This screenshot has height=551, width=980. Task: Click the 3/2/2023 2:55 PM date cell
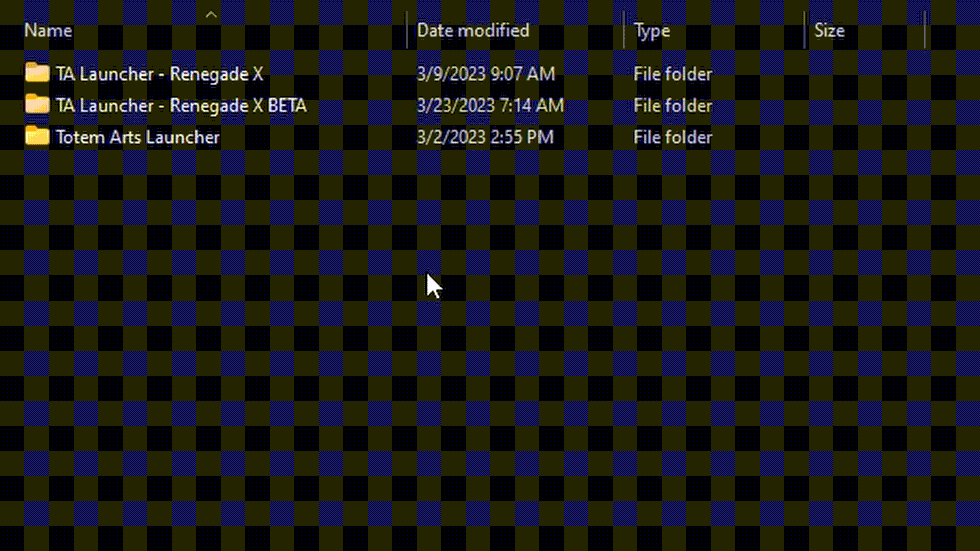pos(485,137)
